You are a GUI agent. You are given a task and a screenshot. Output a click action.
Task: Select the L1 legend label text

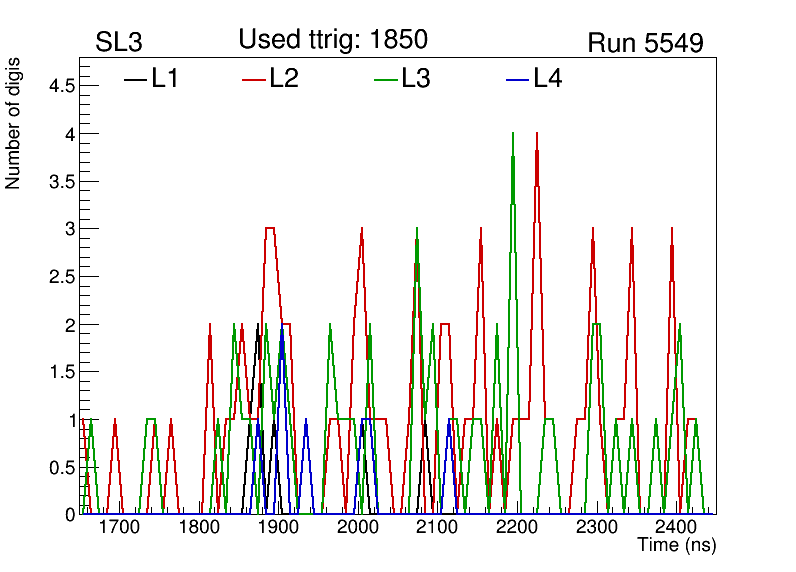pos(165,79)
